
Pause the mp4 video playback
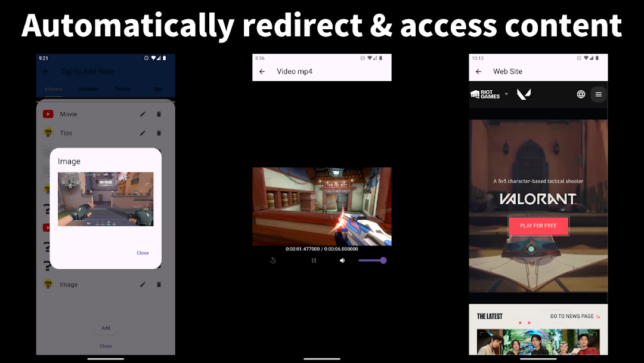[314, 260]
